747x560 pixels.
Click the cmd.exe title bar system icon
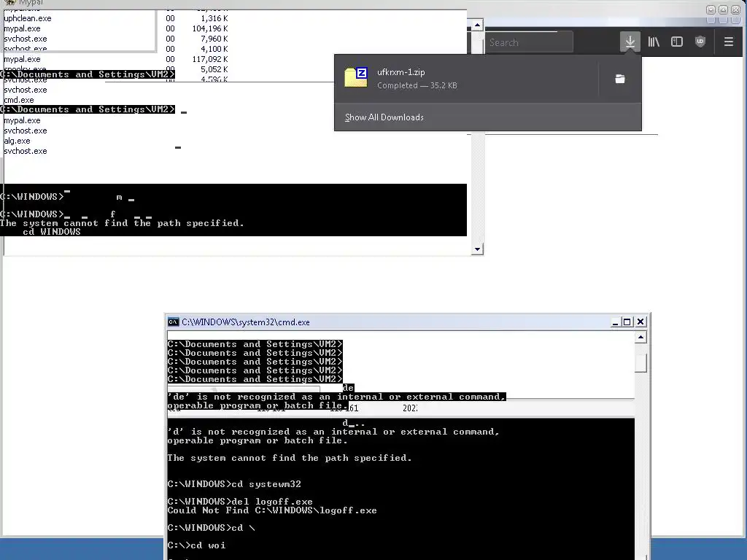point(174,322)
